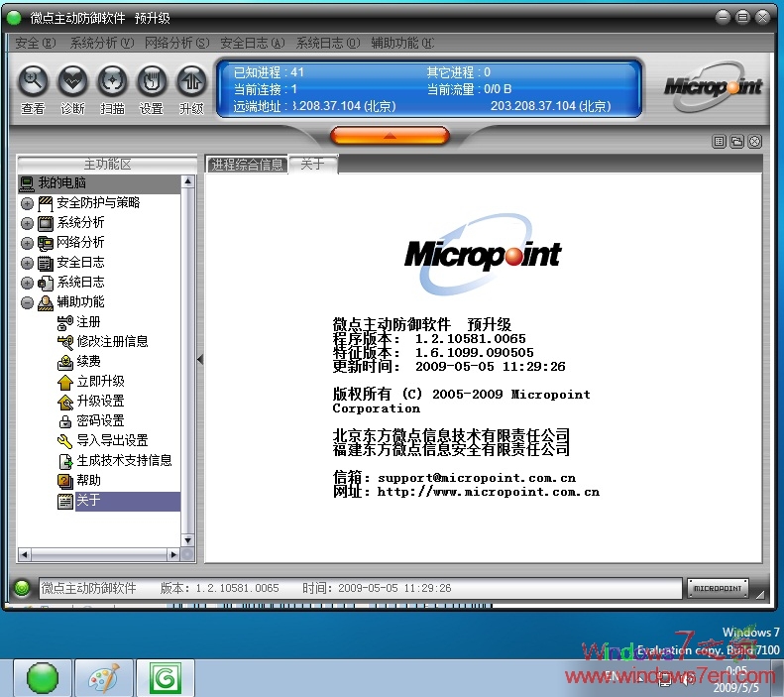
Task: Open the 安全日志(A) menu
Action: coord(253,43)
